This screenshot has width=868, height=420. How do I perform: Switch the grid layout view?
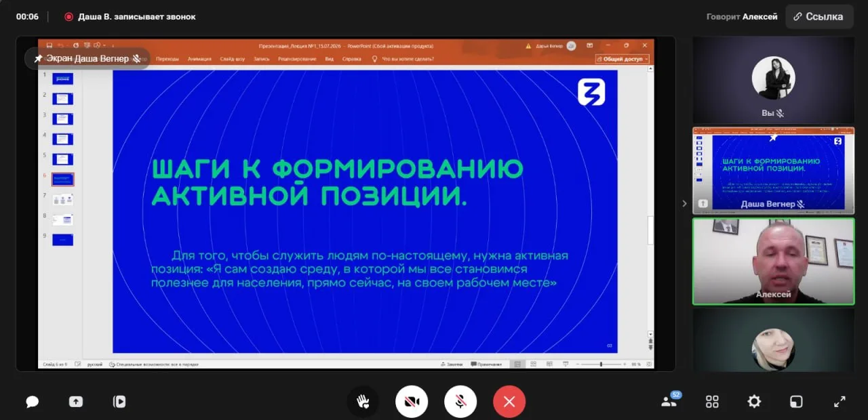pos(712,402)
